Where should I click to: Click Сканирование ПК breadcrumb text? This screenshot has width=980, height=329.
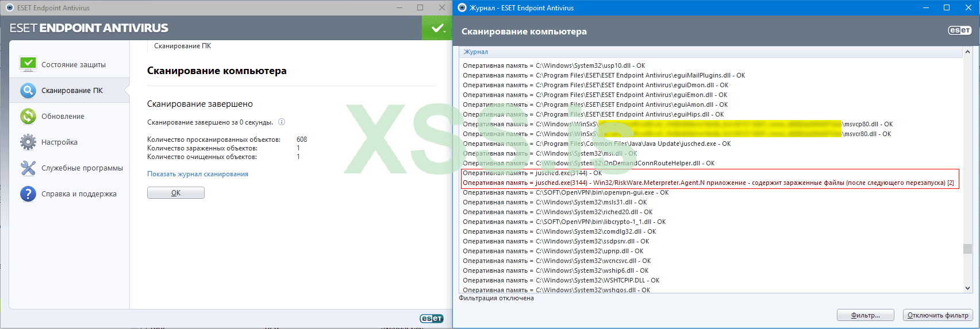182,46
